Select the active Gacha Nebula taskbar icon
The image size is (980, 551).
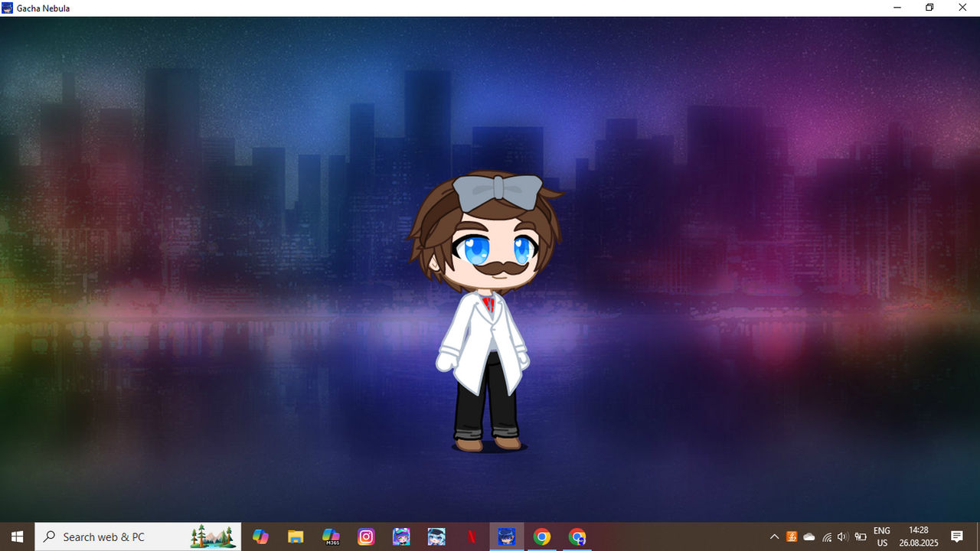pos(507,536)
